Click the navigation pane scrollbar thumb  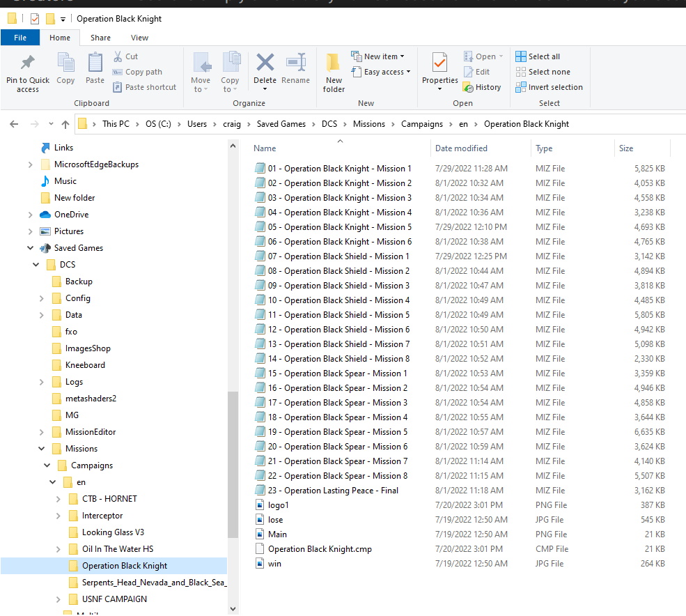(233, 464)
